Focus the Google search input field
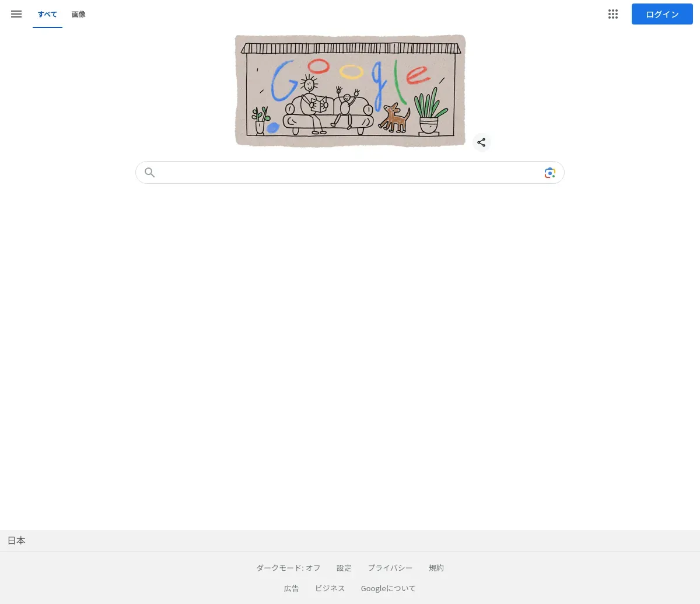This screenshot has width=700, height=604. click(350, 173)
